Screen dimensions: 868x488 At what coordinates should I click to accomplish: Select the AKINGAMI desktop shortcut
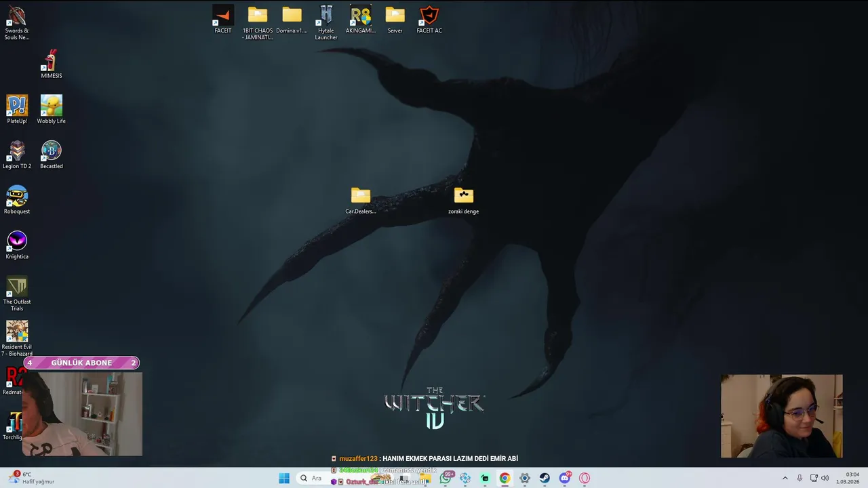[361, 20]
